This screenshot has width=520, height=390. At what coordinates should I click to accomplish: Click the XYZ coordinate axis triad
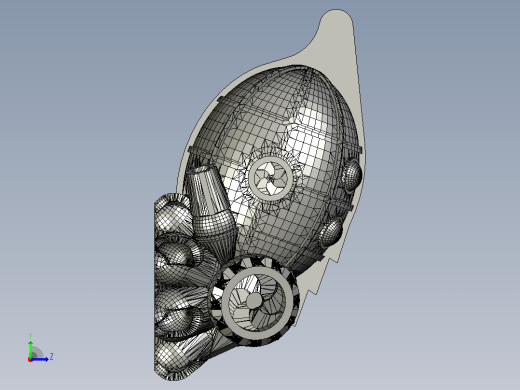[x=40, y=348]
